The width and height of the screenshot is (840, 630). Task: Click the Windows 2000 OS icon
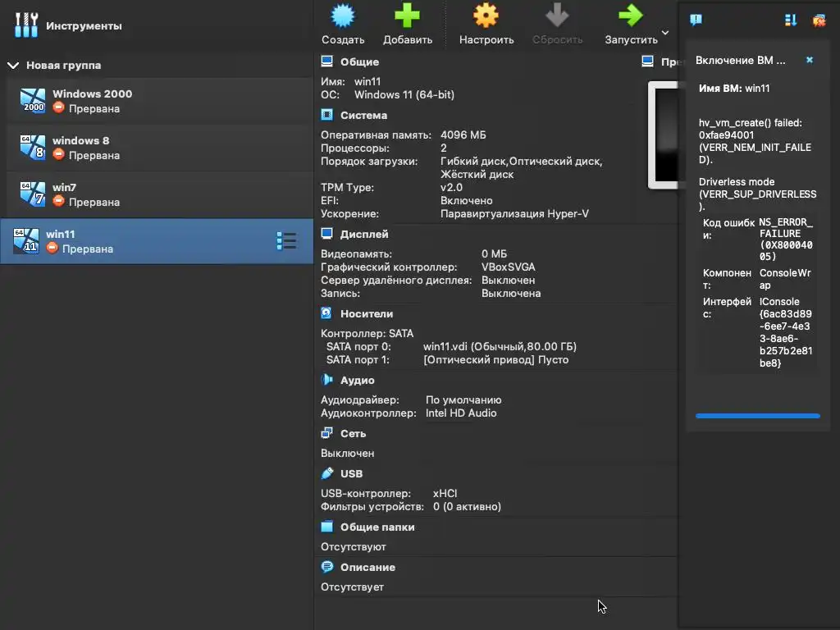click(x=33, y=101)
